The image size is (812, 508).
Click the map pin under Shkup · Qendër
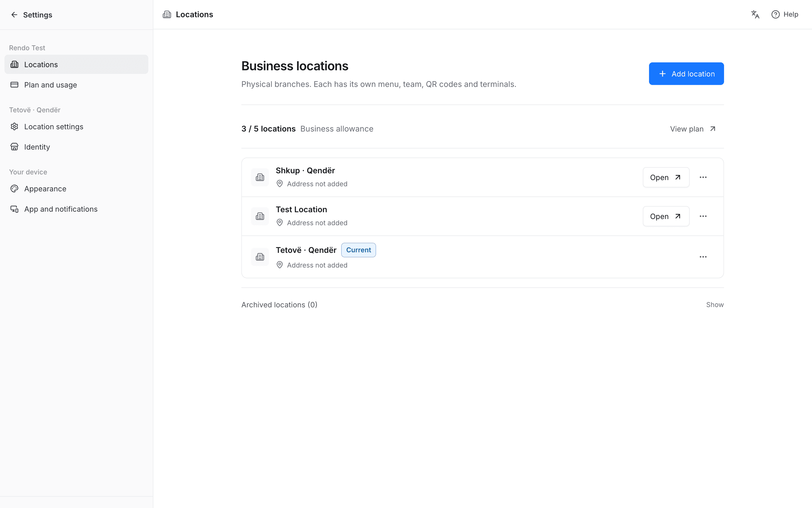[x=279, y=184]
